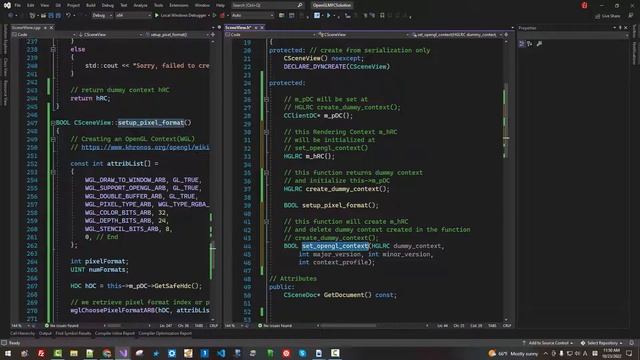
Task: Click the VS Code taskbar icon
Action: pyautogui.click(x=221, y=353)
